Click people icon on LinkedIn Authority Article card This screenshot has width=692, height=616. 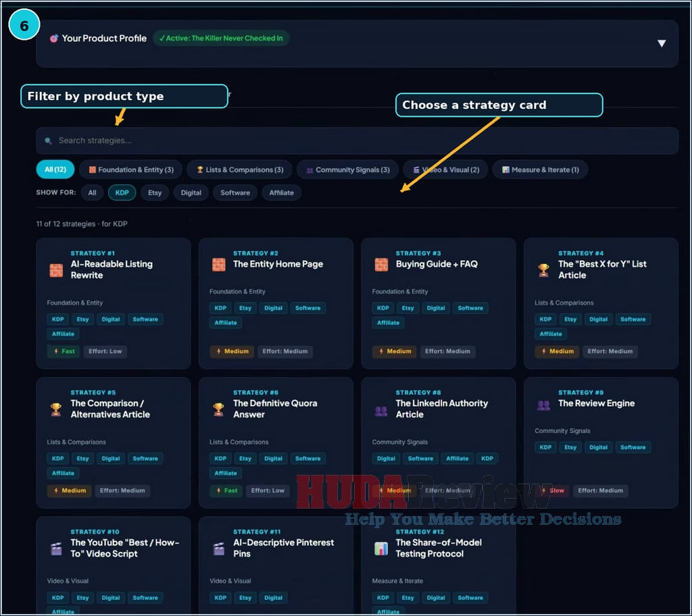coord(381,411)
